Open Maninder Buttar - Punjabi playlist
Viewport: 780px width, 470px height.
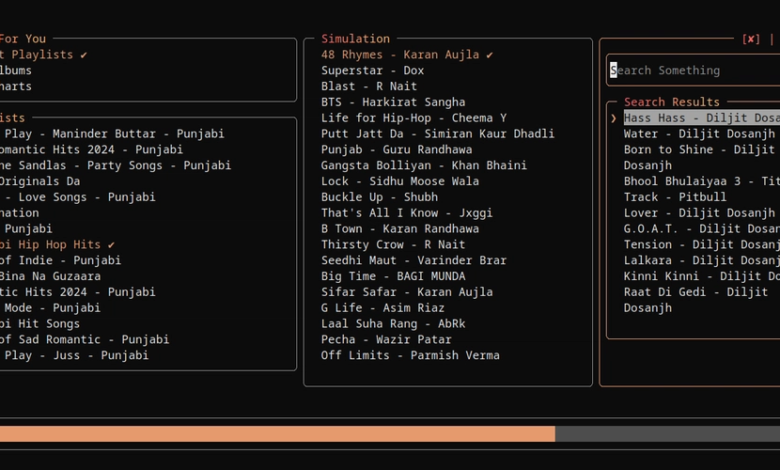tap(112, 134)
